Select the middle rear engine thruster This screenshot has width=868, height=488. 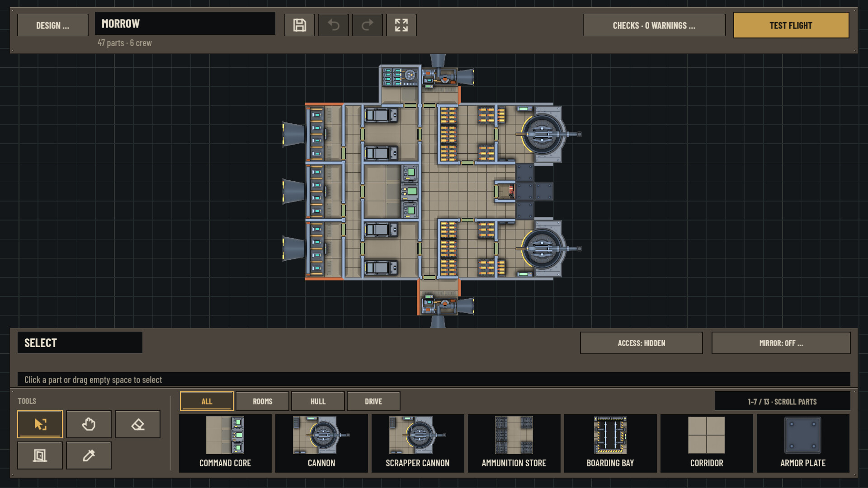click(294, 191)
